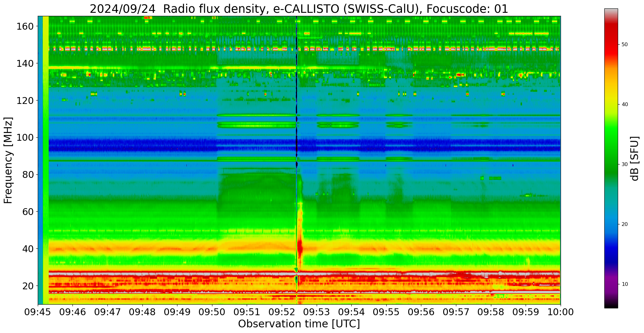This screenshot has width=644, height=333.
Task: Click the 09:58 time tick label
Action: coord(491,312)
